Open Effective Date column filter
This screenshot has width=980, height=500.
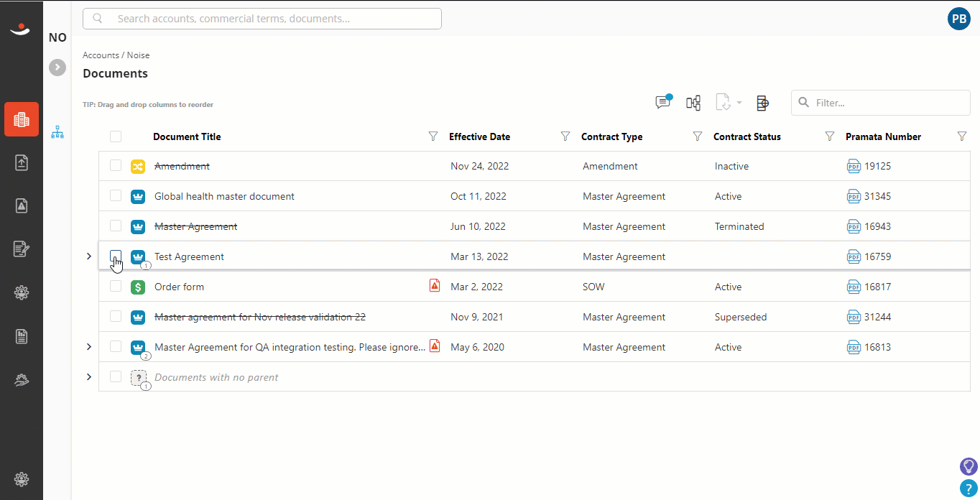pos(565,136)
